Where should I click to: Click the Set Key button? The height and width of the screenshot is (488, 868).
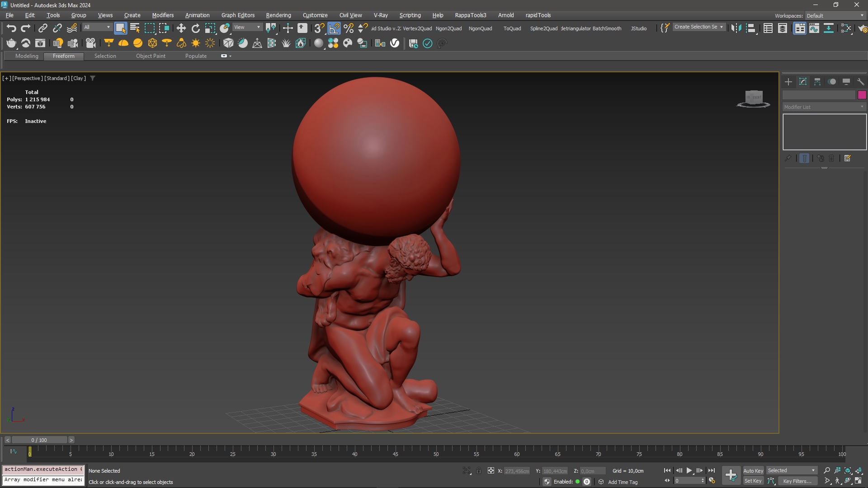[753, 481]
